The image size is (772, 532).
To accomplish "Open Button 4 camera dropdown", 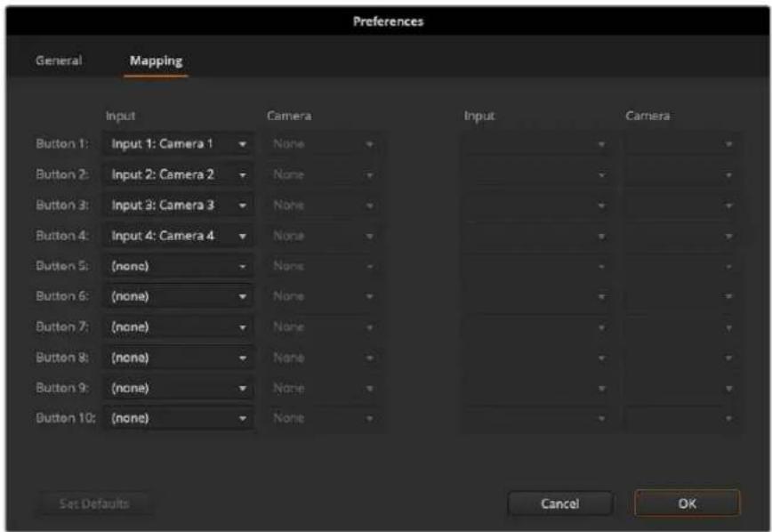I will (x=324, y=236).
